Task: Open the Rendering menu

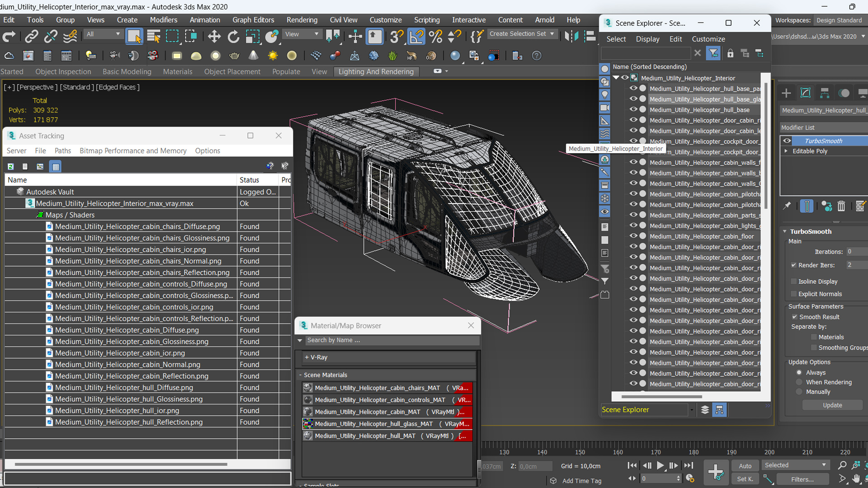Action: click(302, 20)
